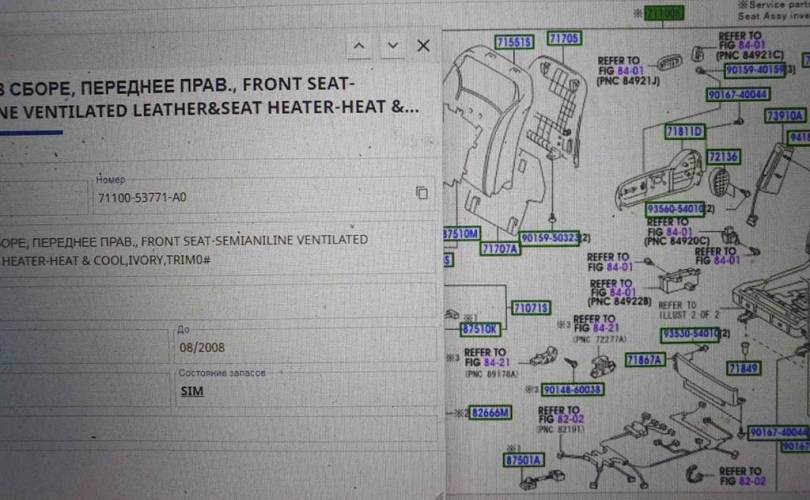
Task: Close the part details panel
Action: click(x=423, y=46)
